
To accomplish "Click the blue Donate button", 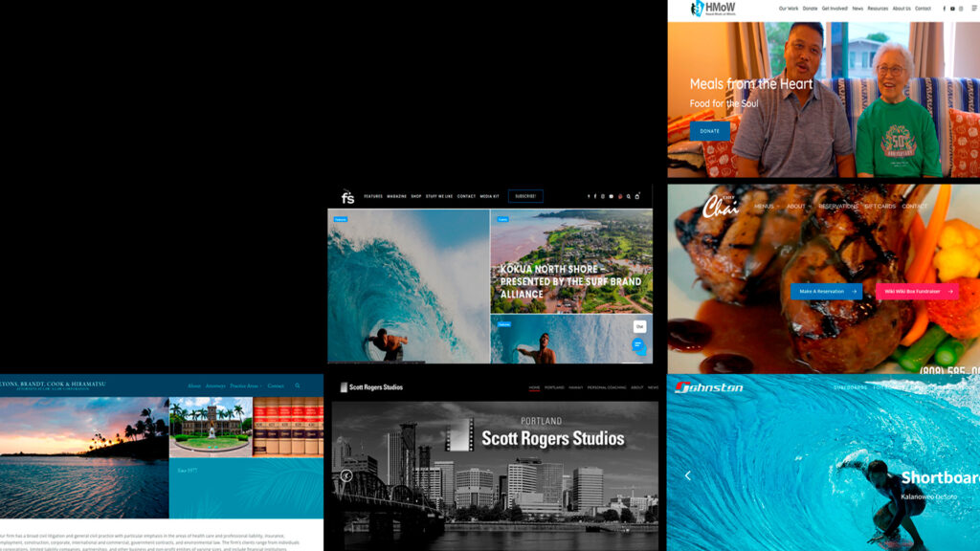I will [x=709, y=131].
